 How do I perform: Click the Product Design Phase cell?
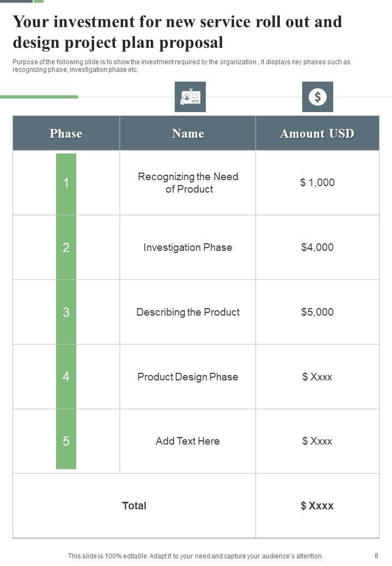(x=188, y=377)
